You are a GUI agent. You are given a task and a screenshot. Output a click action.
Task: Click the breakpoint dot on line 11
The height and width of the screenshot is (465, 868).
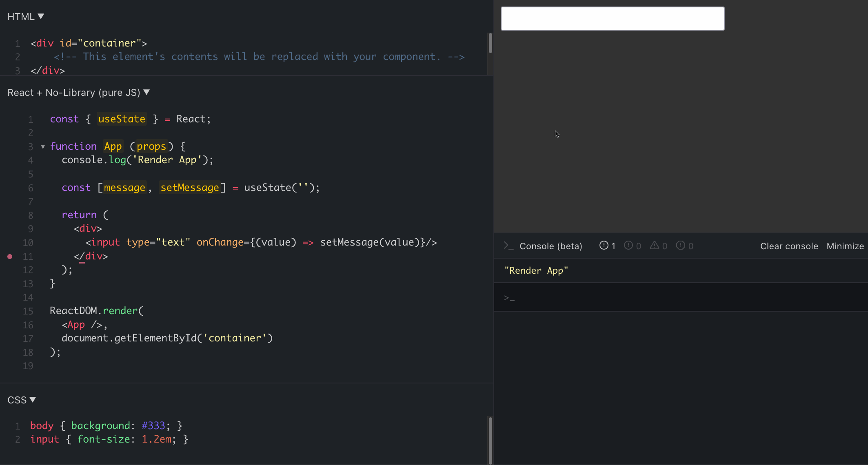(x=10, y=257)
